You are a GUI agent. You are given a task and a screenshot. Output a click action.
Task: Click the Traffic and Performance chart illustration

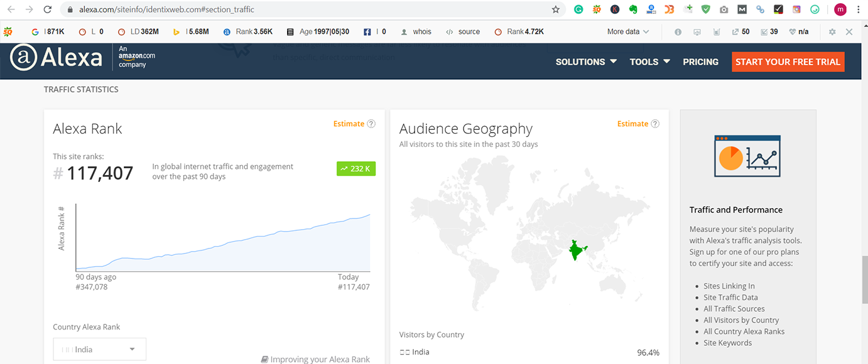pos(747,156)
